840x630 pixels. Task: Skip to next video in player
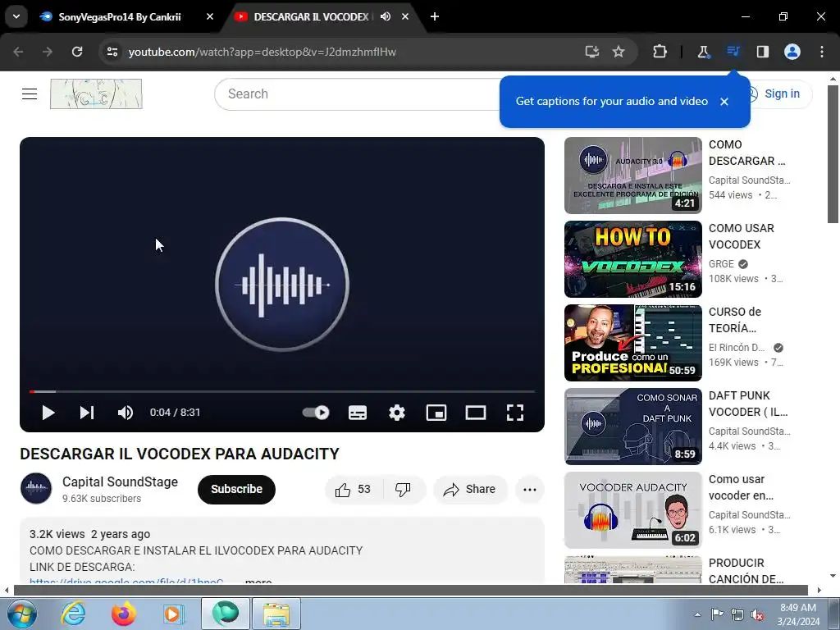(x=87, y=413)
